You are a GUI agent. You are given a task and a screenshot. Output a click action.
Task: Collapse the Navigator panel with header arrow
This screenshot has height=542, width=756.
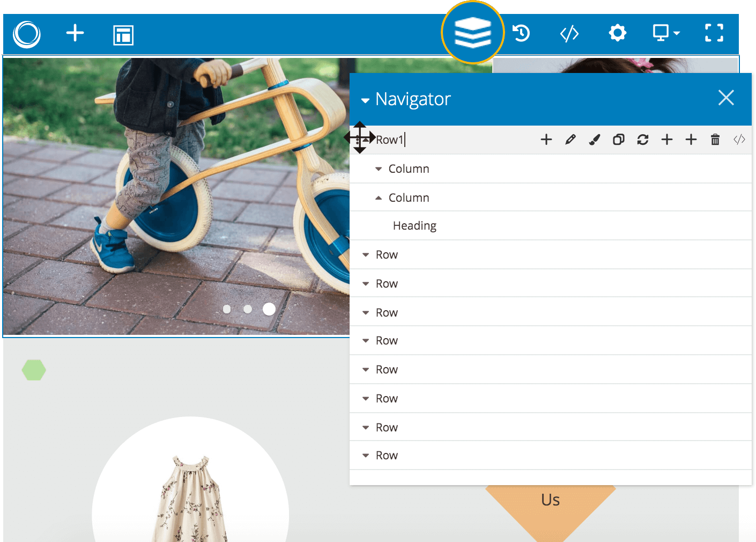pyautogui.click(x=365, y=100)
